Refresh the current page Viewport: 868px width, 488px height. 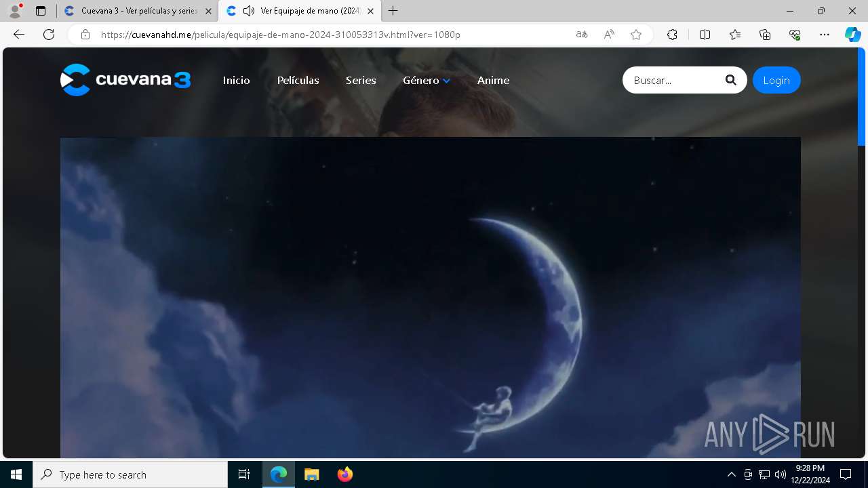49,35
